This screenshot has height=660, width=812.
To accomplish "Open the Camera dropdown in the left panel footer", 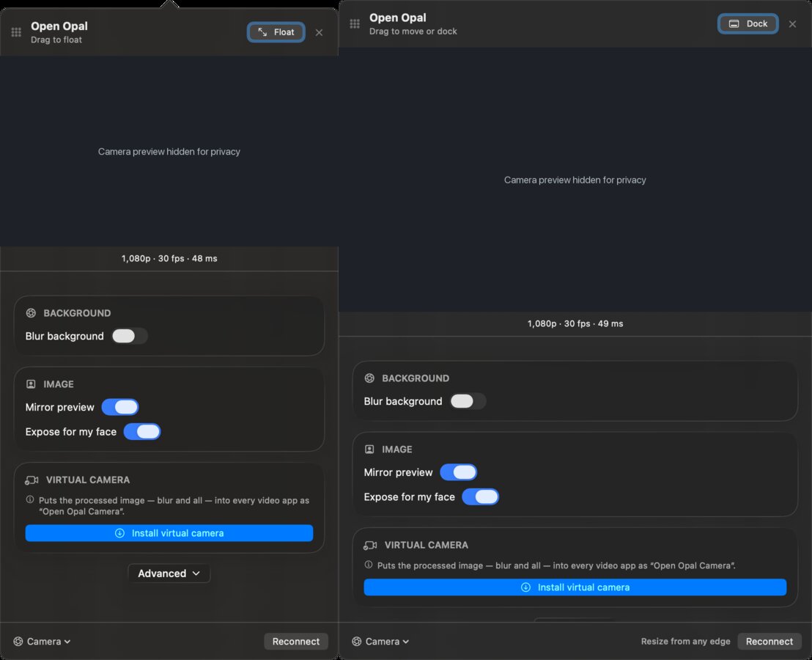I will 42,642.
